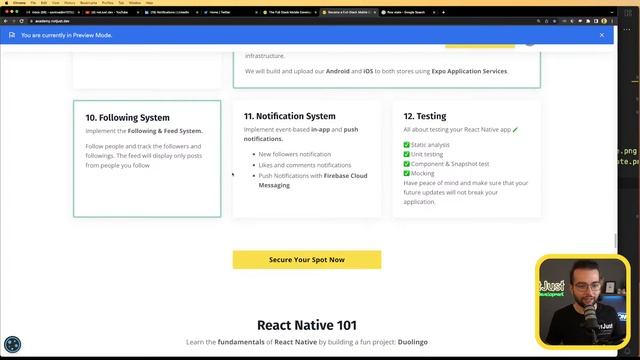Click 'Following & Feed System' text

click(164, 131)
